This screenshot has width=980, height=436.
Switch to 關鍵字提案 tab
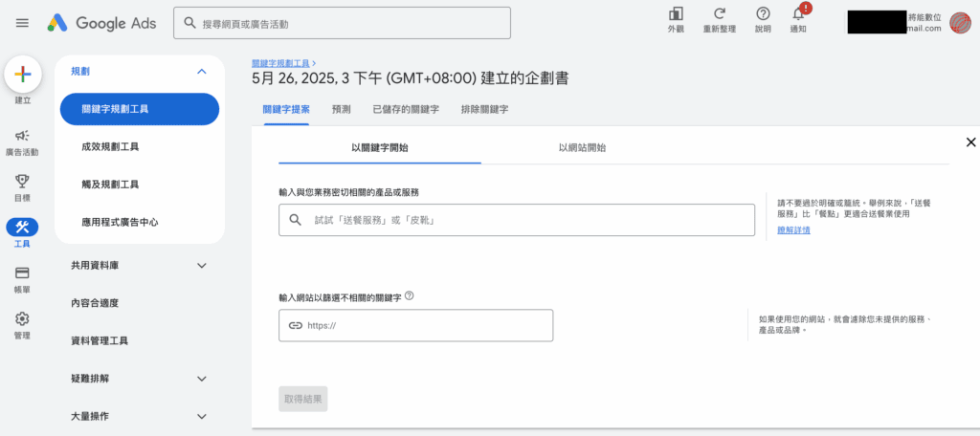click(x=286, y=109)
